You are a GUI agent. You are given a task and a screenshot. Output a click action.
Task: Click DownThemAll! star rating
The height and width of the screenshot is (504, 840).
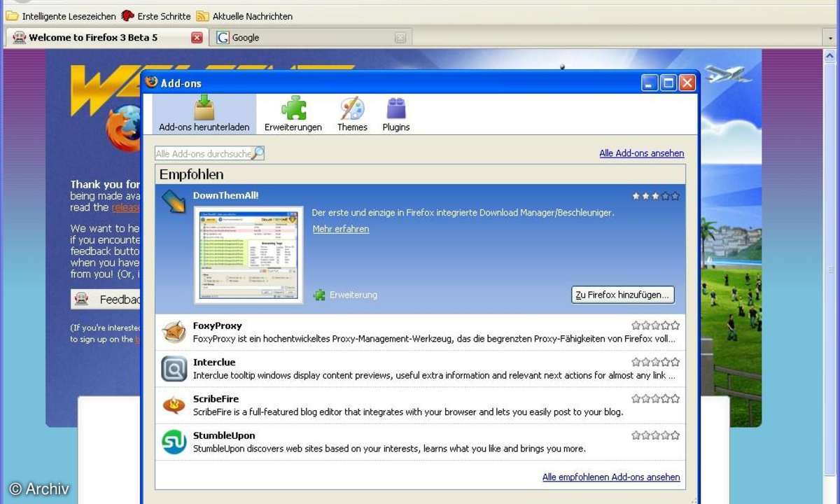[656, 196]
